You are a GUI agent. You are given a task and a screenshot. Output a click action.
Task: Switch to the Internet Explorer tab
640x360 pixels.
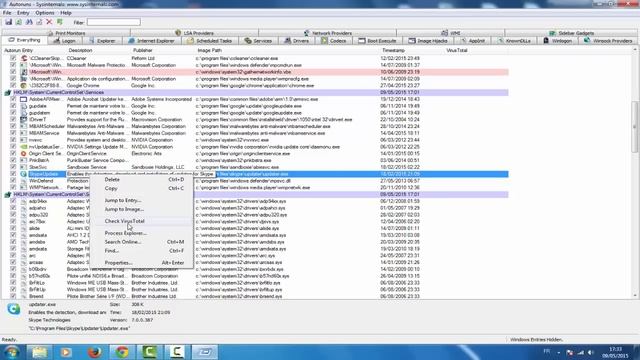pos(151,41)
